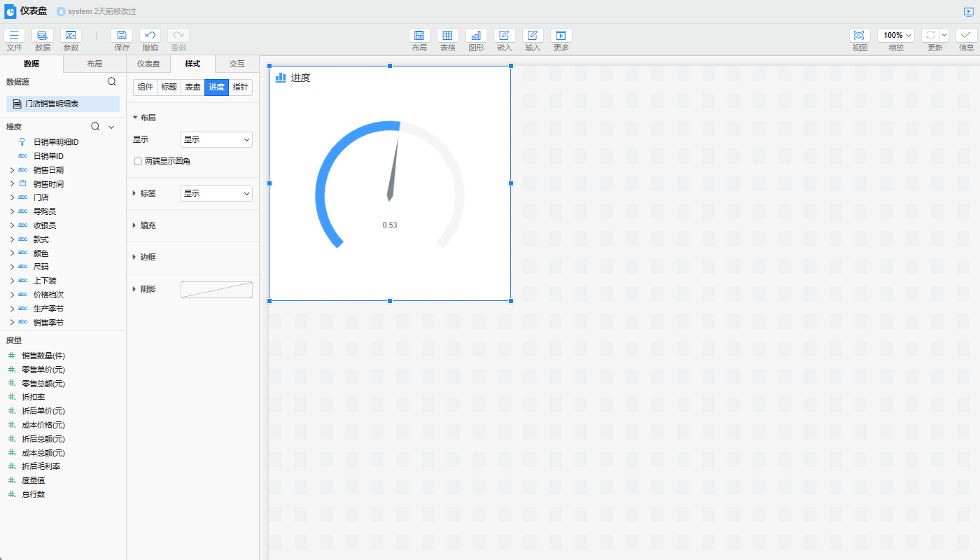This screenshot has width=980, height=560.
Task: Select the 指针 style button
Action: 240,87
